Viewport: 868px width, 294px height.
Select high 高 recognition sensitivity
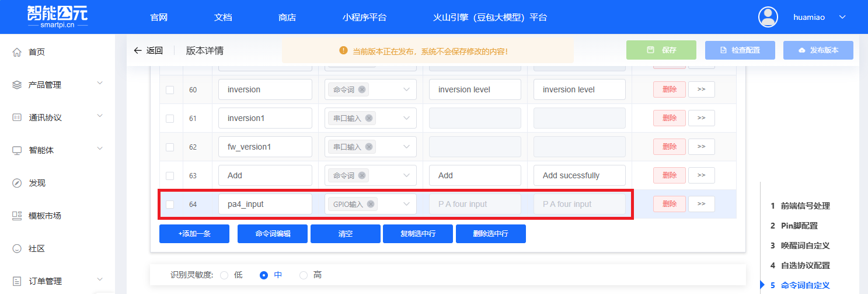point(304,275)
